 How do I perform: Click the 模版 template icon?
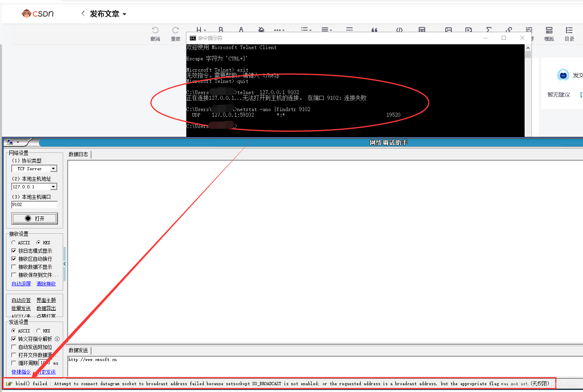pyautogui.click(x=549, y=30)
